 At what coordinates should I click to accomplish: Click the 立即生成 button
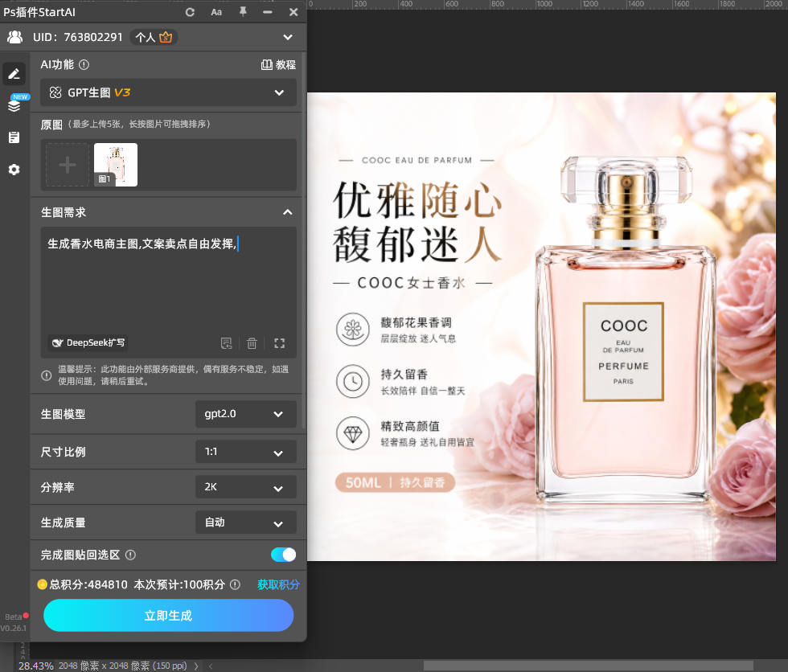click(x=168, y=615)
